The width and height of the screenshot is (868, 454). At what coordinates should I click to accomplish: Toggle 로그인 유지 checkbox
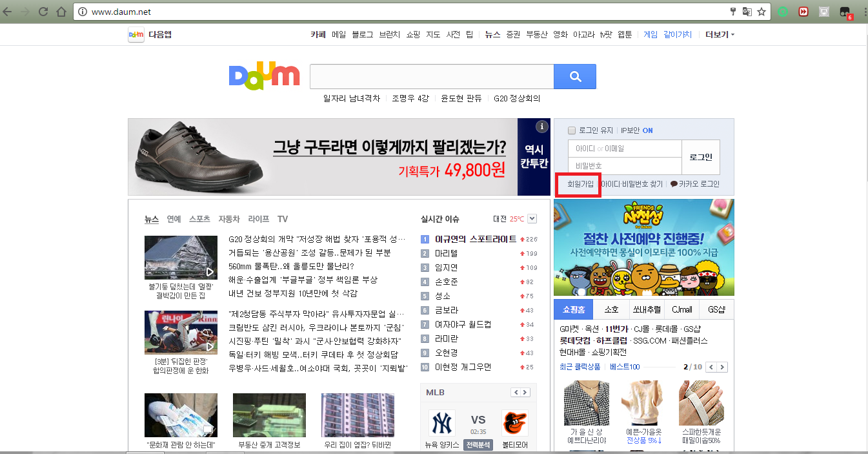point(572,130)
